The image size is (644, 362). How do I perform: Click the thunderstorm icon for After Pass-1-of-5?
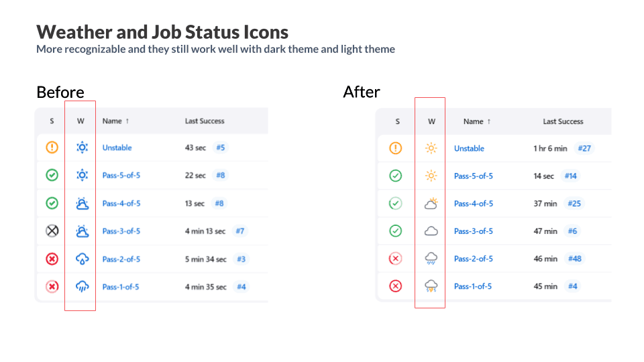click(431, 286)
